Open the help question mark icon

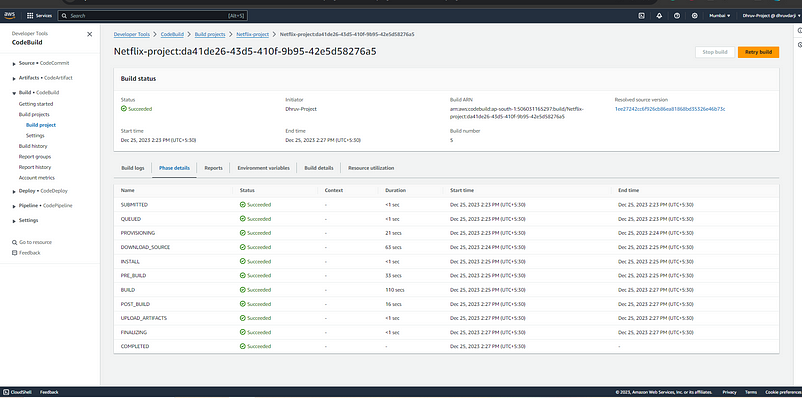coord(677,16)
